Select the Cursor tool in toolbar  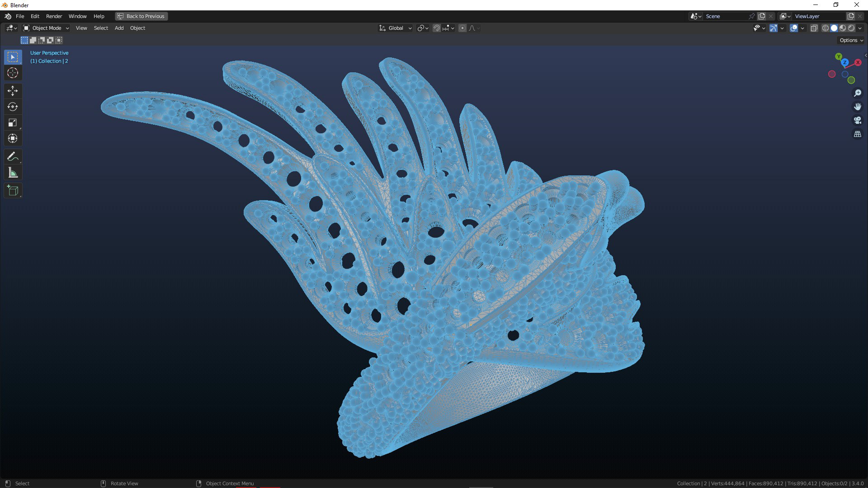coord(13,73)
